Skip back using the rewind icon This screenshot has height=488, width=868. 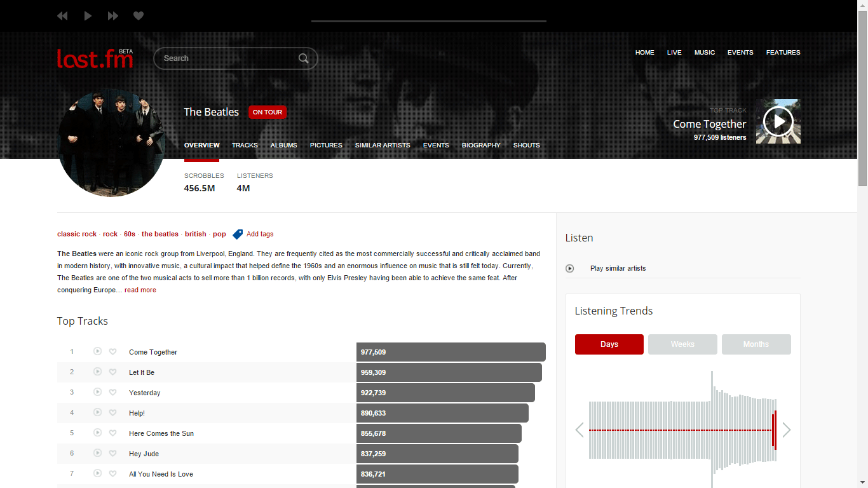62,15
